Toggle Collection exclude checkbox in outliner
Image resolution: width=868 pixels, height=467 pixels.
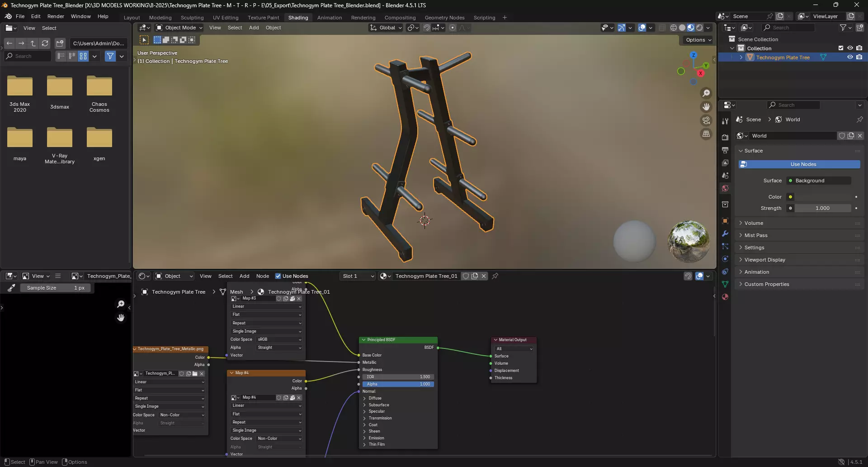click(x=840, y=48)
